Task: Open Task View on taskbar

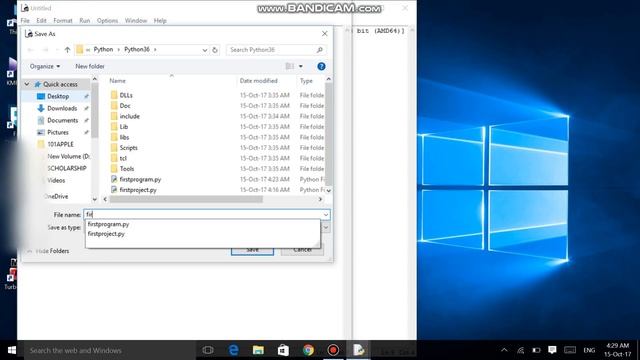Action: [x=208, y=350]
